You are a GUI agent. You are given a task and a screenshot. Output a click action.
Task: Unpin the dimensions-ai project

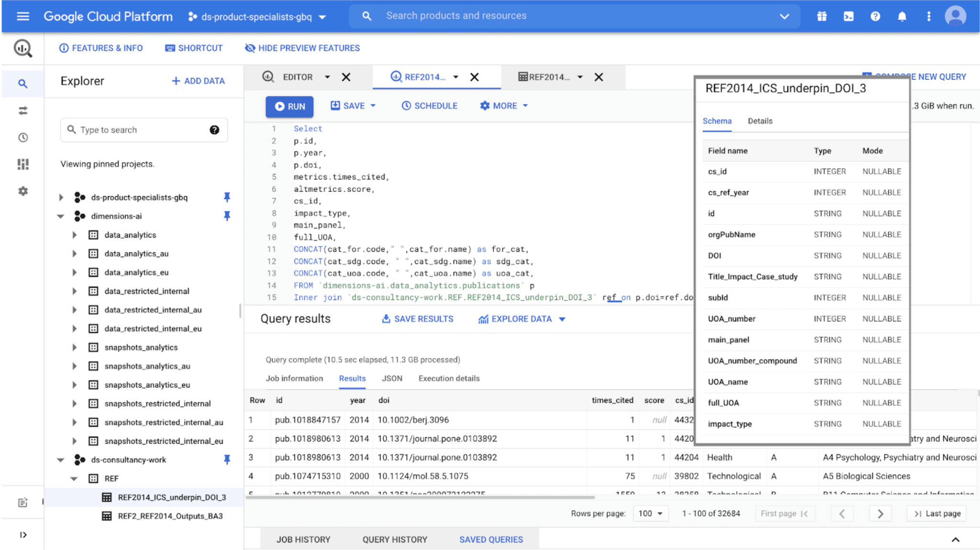tap(227, 216)
